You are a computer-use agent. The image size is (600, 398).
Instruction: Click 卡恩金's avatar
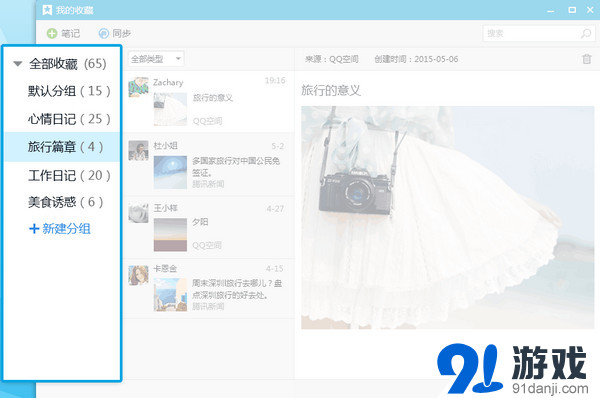pos(138,275)
